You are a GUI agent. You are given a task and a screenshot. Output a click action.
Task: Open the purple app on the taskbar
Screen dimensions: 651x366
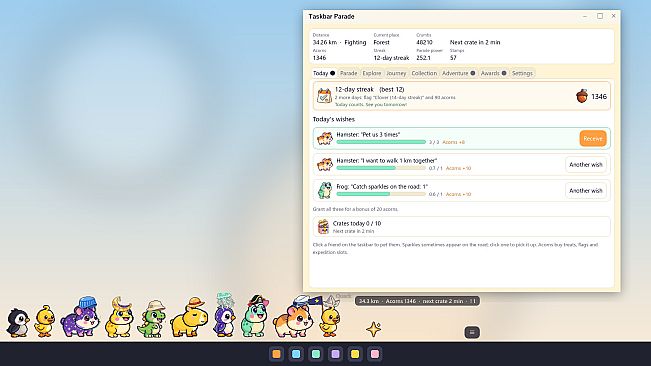(x=335, y=354)
